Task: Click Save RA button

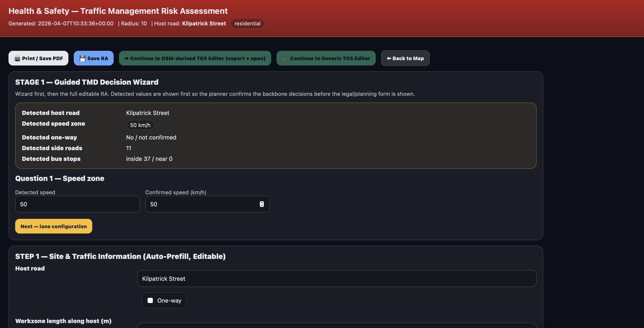Action: coord(94,58)
